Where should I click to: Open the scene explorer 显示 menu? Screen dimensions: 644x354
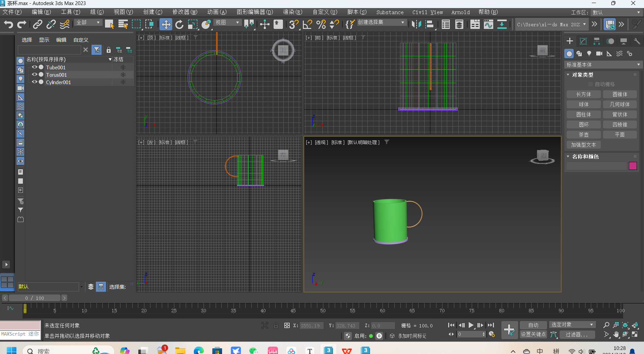(x=44, y=40)
